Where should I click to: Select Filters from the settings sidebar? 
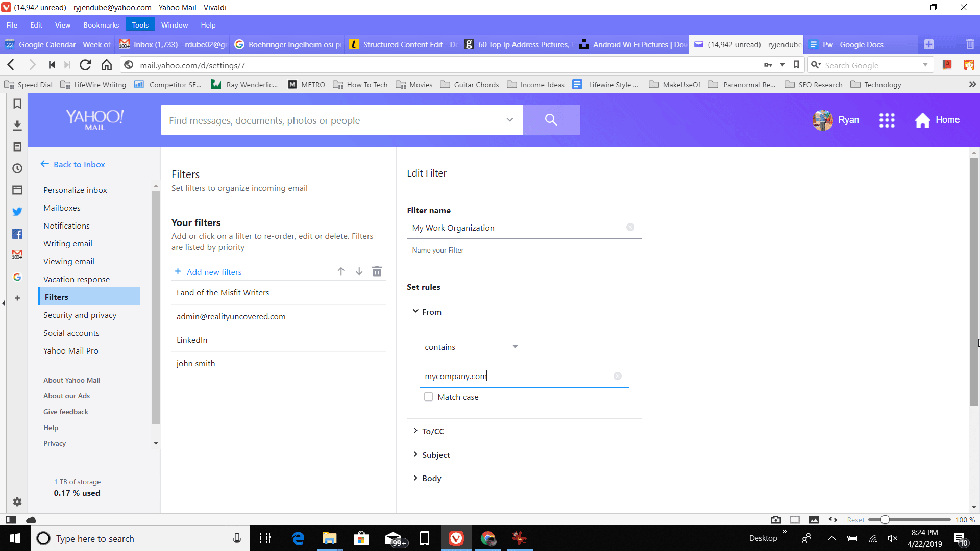[57, 297]
